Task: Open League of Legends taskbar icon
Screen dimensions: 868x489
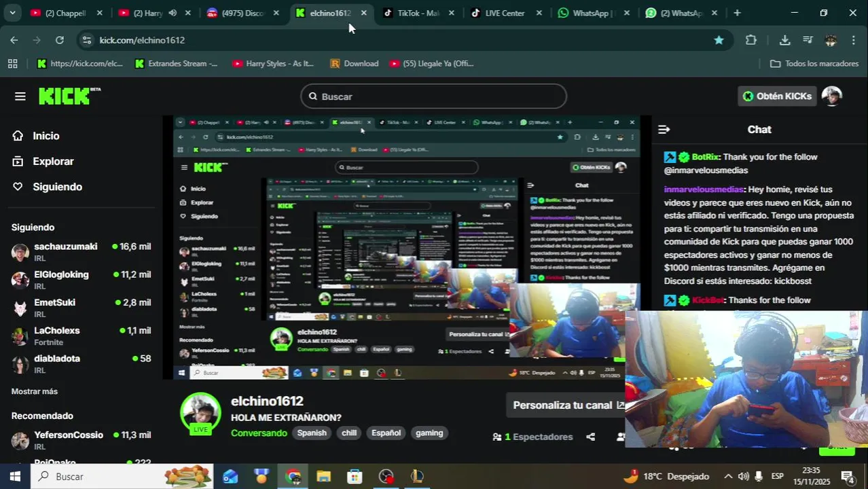Action: click(x=416, y=476)
